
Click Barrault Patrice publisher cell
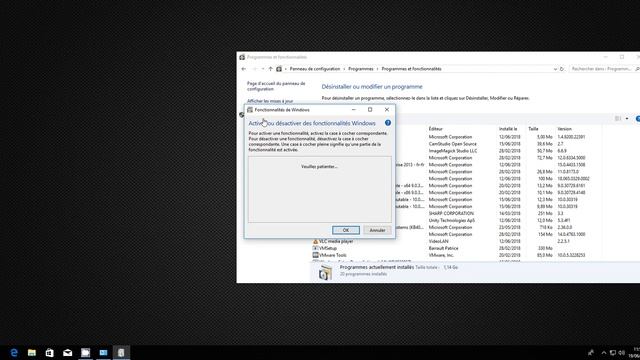pos(443,248)
